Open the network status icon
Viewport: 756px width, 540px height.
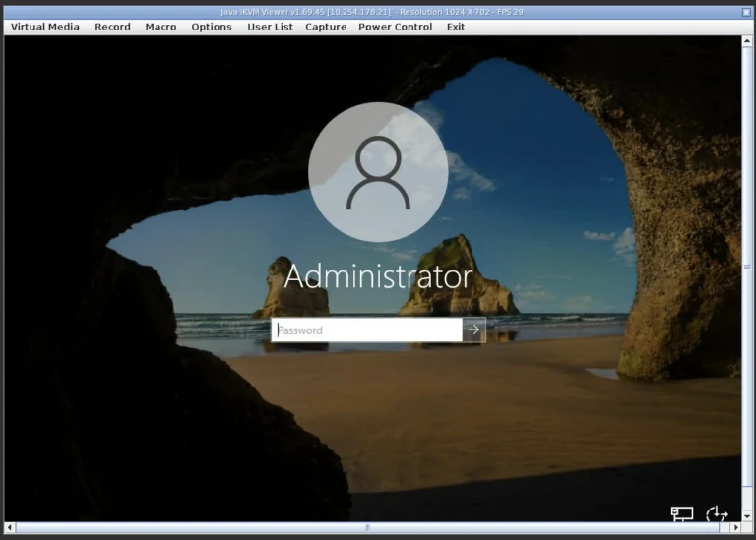click(682, 513)
